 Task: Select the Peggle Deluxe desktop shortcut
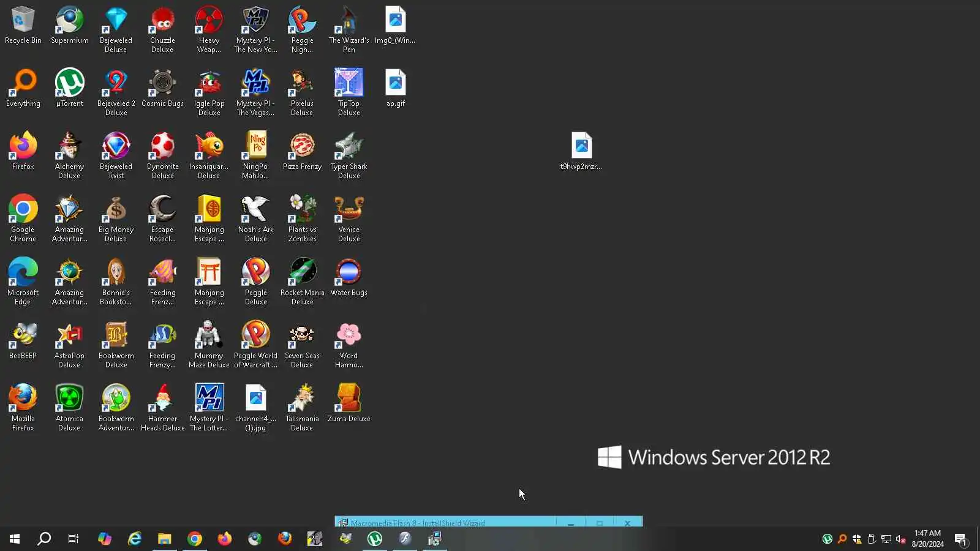255,282
